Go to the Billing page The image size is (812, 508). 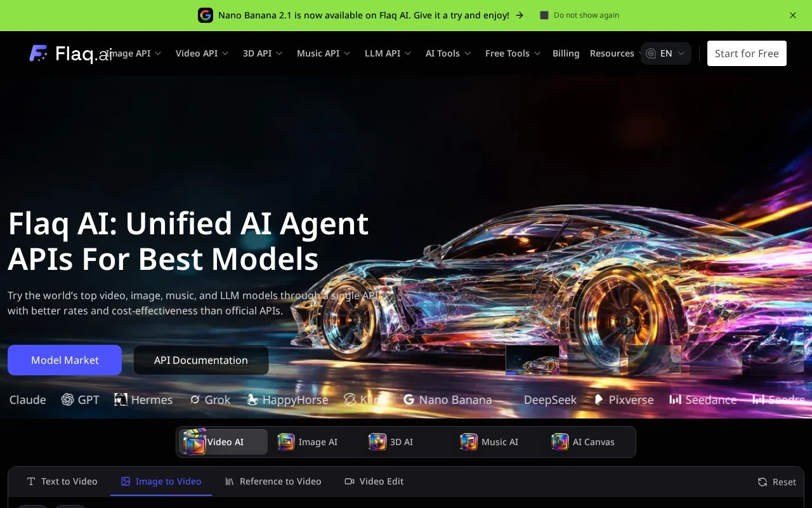point(566,53)
